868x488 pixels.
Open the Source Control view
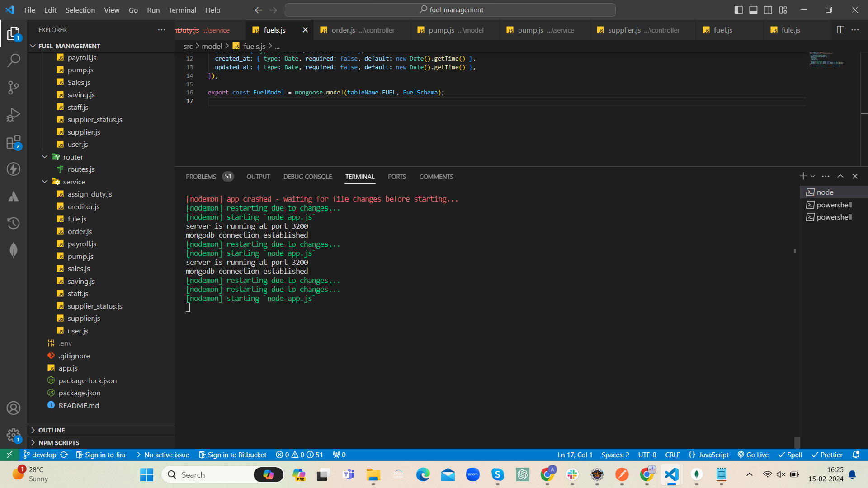pos(14,87)
